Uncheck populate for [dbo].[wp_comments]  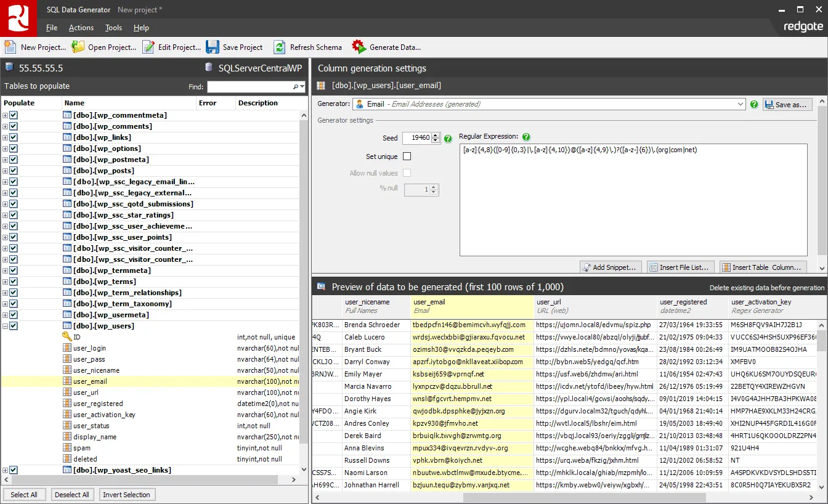pos(14,126)
